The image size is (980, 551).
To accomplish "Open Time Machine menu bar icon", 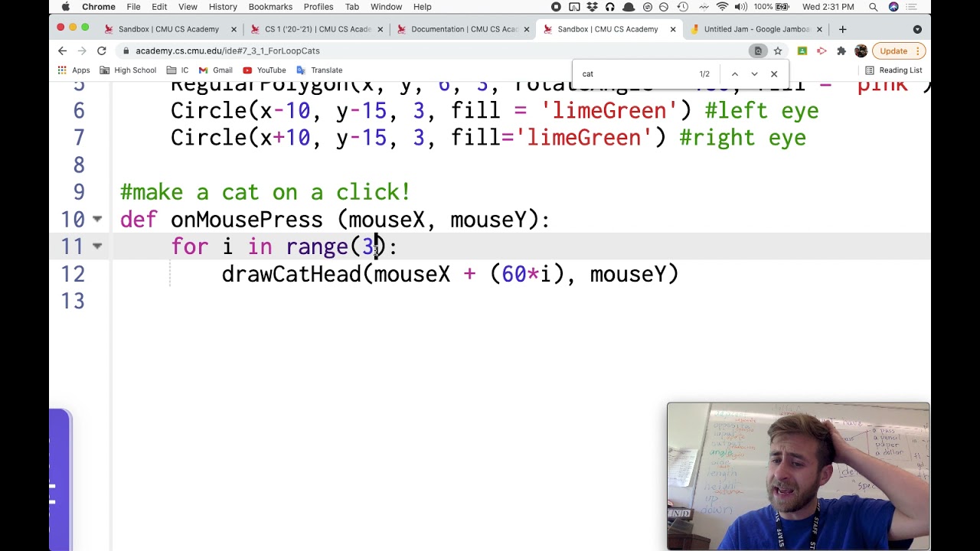I will (x=682, y=7).
